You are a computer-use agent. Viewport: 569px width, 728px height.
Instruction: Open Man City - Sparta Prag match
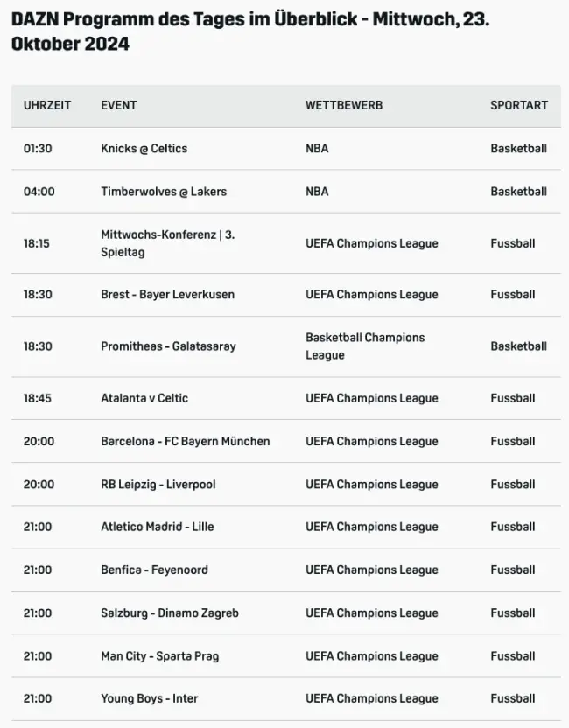pyautogui.click(x=160, y=656)
